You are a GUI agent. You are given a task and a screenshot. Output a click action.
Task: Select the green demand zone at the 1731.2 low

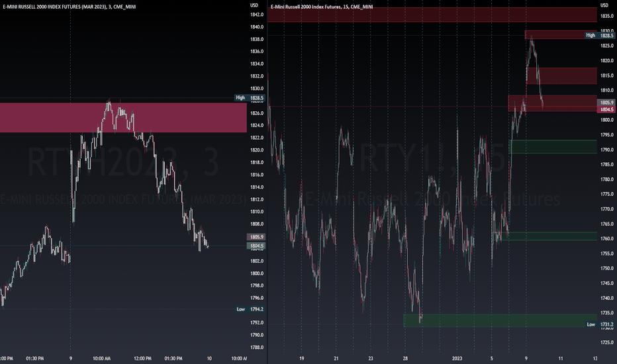click(500, 320)
